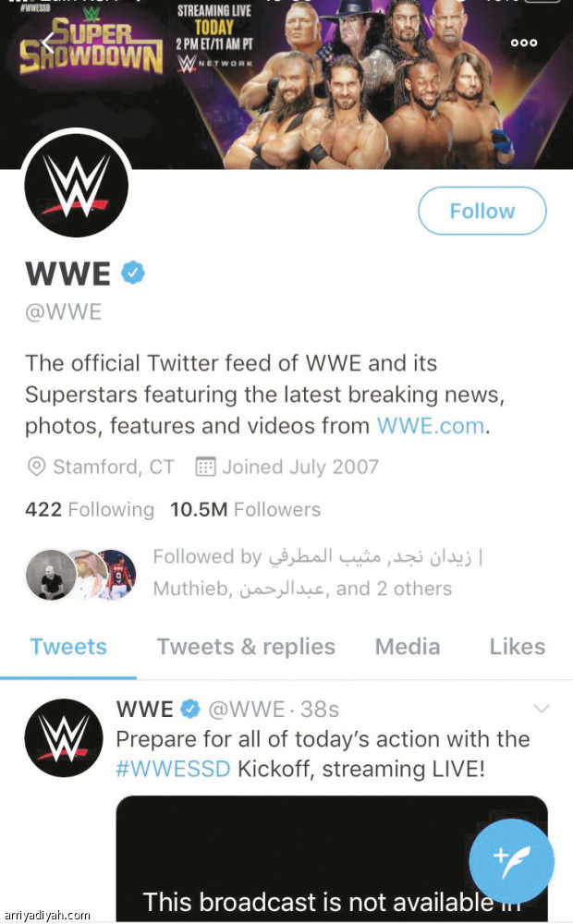Follow the WWE account
This screenshot has height=924, width=573.
point(482,211)
